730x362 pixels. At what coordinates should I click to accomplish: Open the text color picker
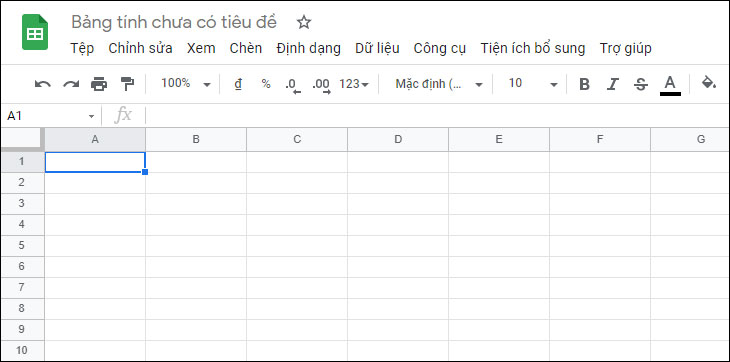670,85
